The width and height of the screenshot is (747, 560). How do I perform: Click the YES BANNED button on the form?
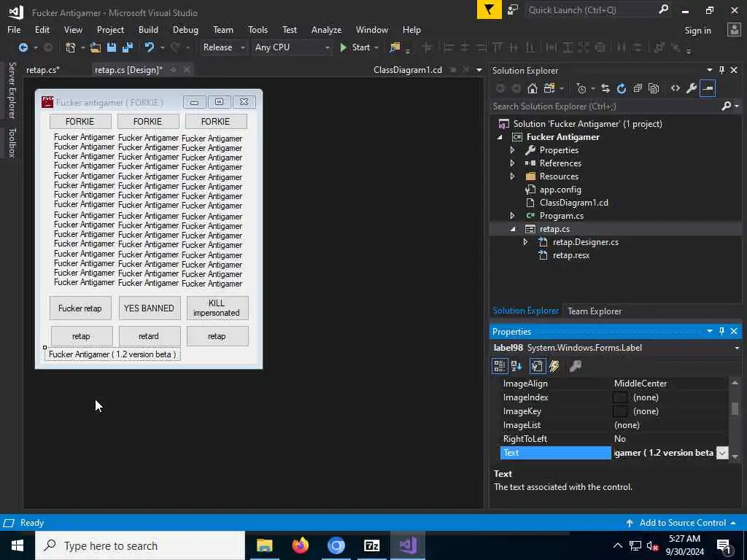tap(149, 308)
